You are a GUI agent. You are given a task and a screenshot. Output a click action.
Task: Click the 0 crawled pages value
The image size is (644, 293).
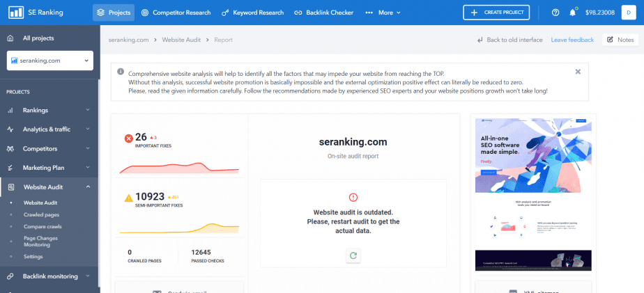tap(130, 253)
